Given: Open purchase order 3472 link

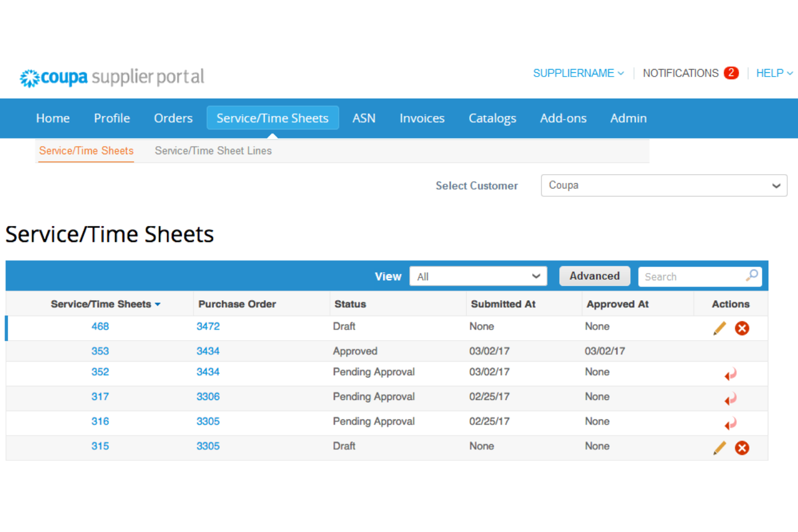Looking at the screenshot, I should [208, 326].
